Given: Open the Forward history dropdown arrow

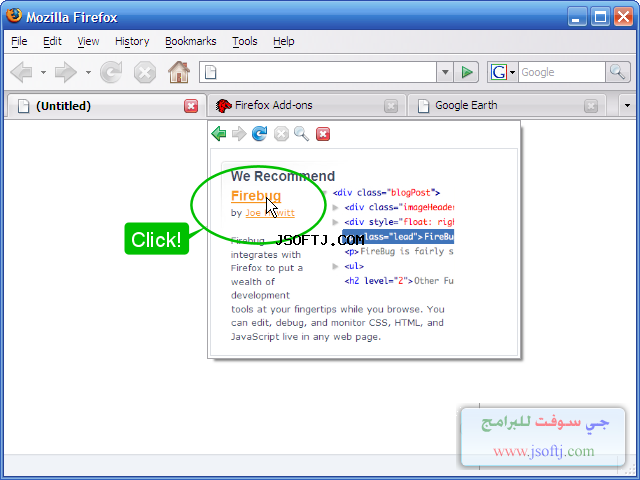Looking at the screenshot, I should 88,72.
